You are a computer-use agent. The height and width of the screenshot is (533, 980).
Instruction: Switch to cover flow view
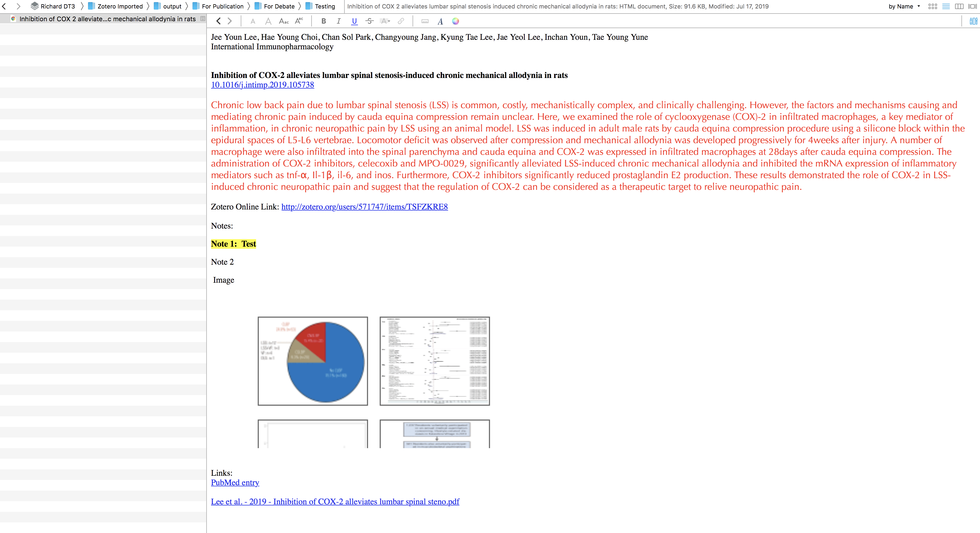coord(972,6)
